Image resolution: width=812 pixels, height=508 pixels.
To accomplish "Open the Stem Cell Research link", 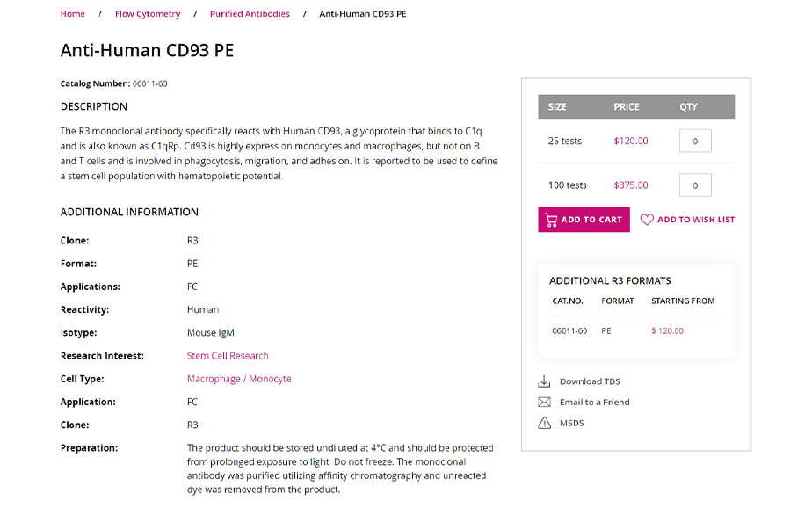I will 228,356.
